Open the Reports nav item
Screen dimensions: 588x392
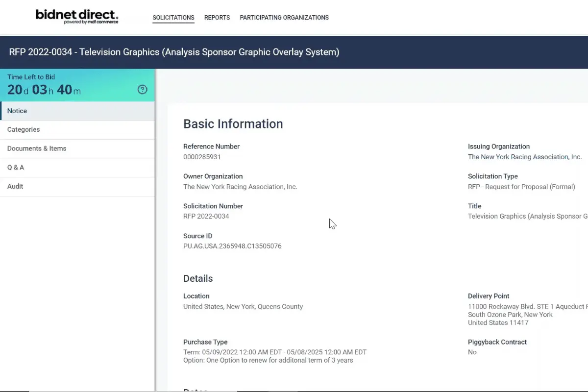click(x=217, y=18)
